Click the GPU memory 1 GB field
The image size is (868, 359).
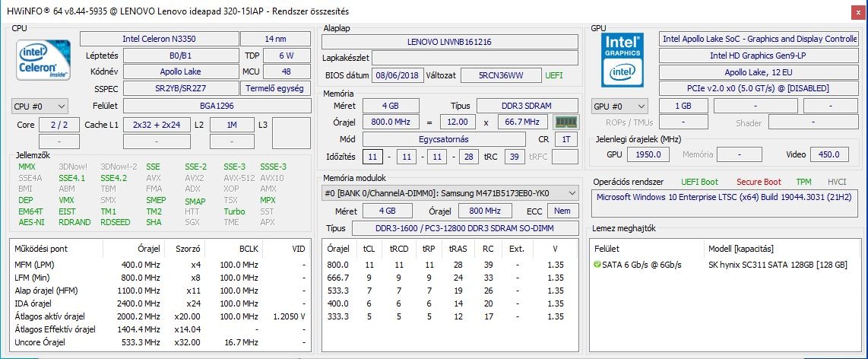pos(683,106)
